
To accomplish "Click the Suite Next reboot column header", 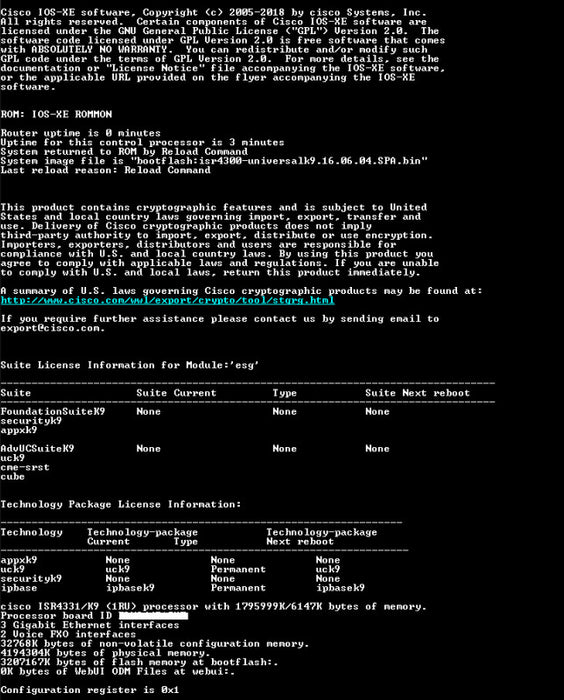I will (x=418, y=393).
